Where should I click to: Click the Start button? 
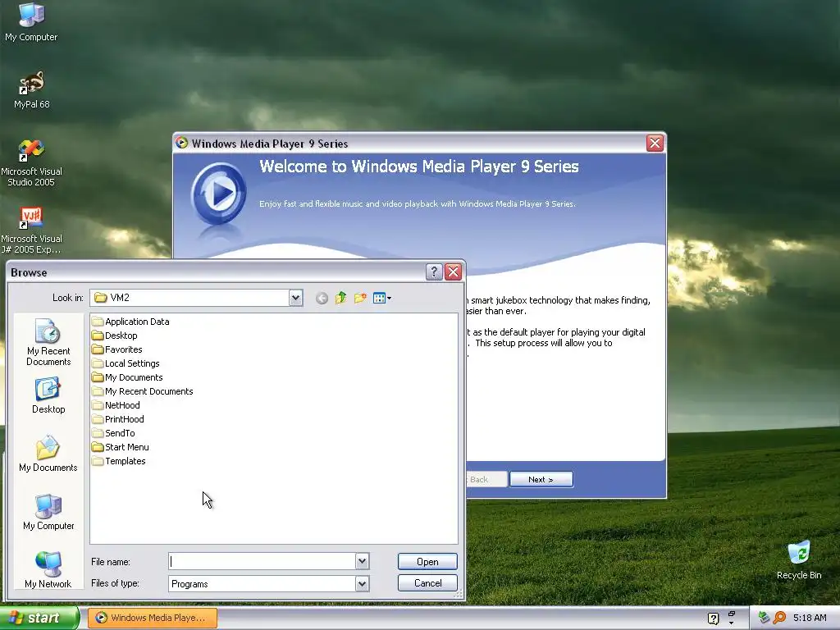pyautogui.click(x=39, y=618)
